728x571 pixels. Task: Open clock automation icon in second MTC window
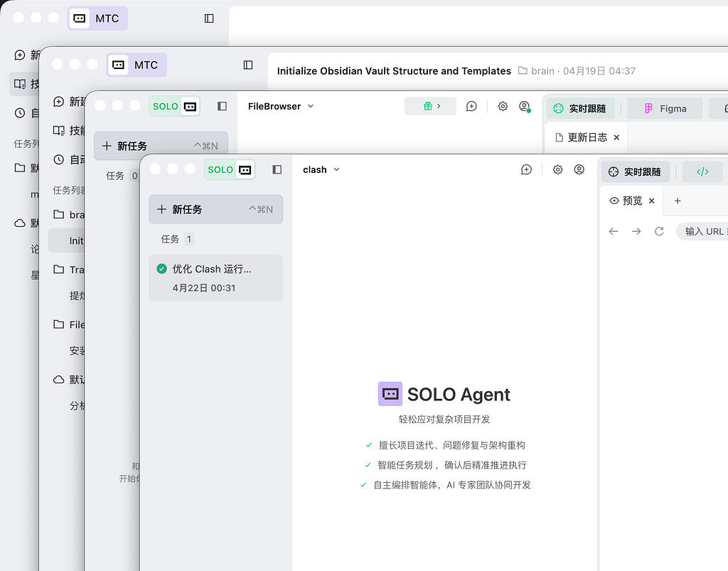[58, 160]
